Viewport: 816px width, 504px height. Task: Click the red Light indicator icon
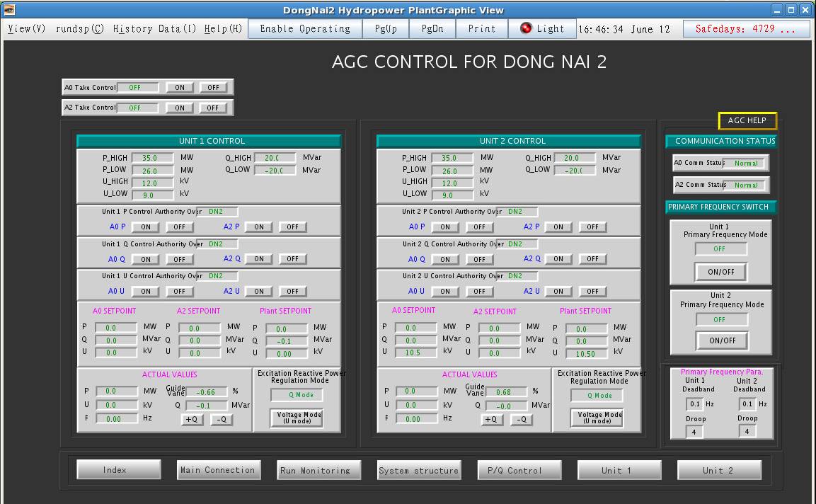click(x=526, y=28)
